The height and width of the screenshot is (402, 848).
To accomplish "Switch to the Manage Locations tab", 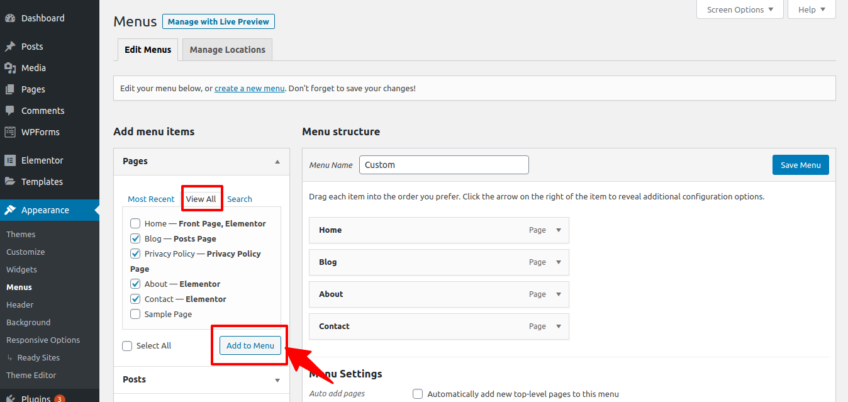I will [227, 49].
